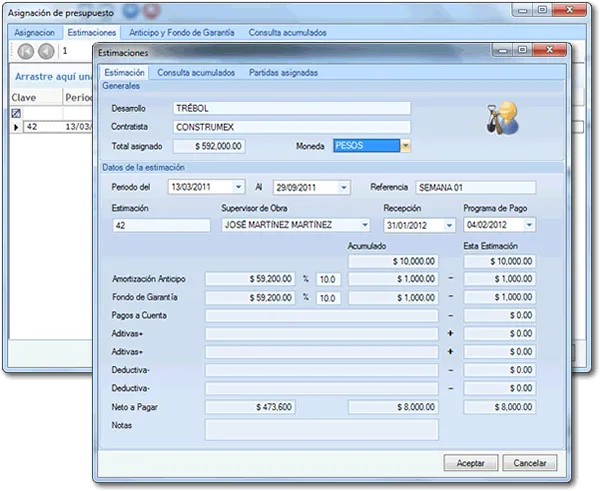This screenshot has width=600, height=491.
Task: Click Fondo de Garantía percentage field
Action: pos(328,298)
